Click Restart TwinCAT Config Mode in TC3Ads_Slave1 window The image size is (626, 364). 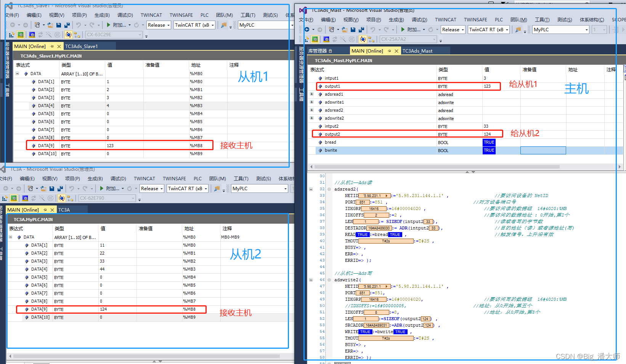point(32,35)
